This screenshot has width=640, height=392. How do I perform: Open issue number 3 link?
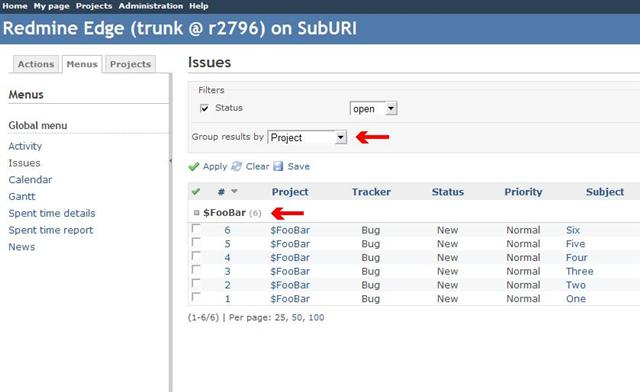(x=227, y=272)
